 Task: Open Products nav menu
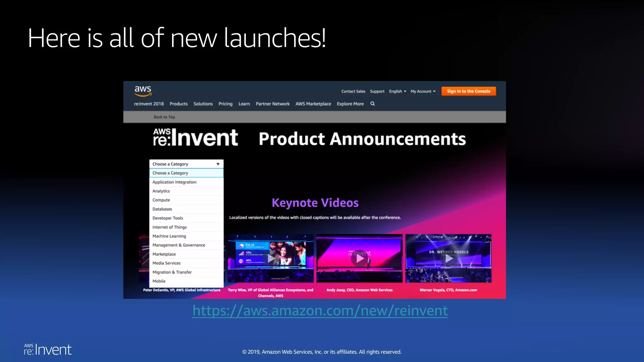click(179, 104)
